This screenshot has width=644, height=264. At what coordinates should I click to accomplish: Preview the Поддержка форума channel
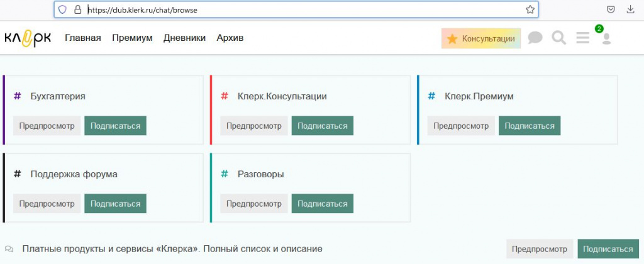click(47, 204)
